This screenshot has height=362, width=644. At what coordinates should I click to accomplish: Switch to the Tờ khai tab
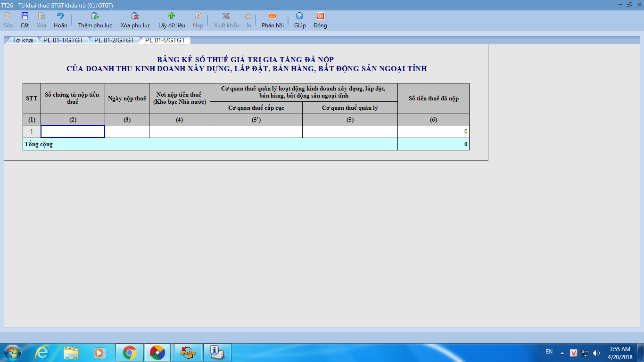click(x=23, y=40)
